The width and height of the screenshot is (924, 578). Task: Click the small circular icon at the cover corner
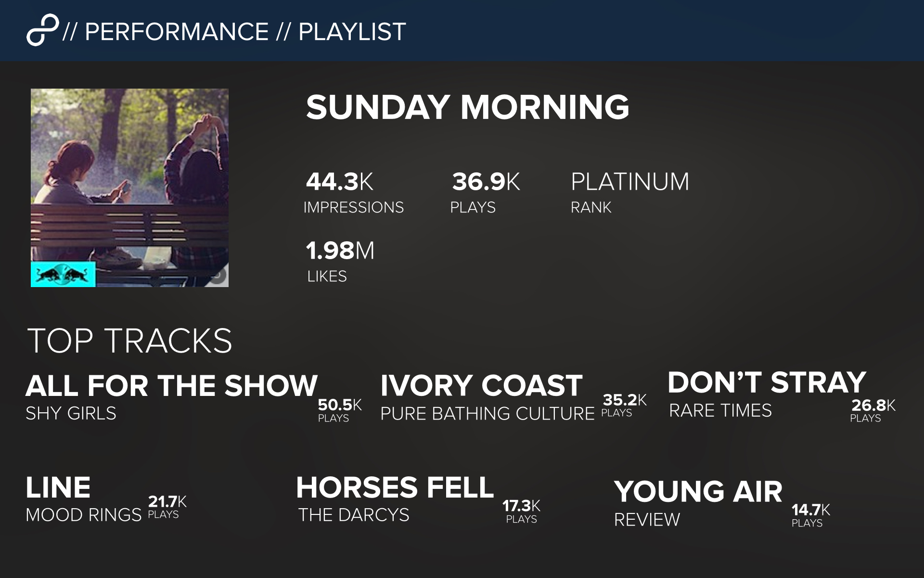point(218,276)
